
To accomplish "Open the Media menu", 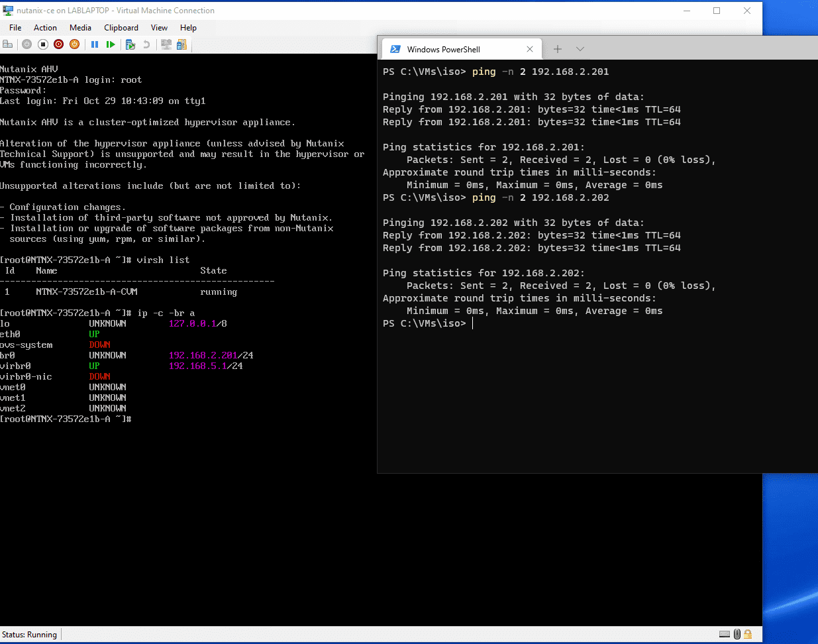I will click(80, 28).
